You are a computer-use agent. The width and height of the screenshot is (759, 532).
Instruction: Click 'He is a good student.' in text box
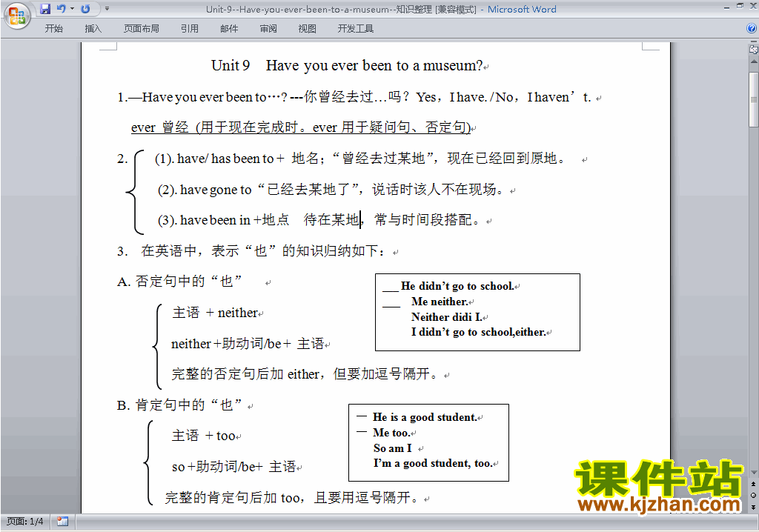425,417
